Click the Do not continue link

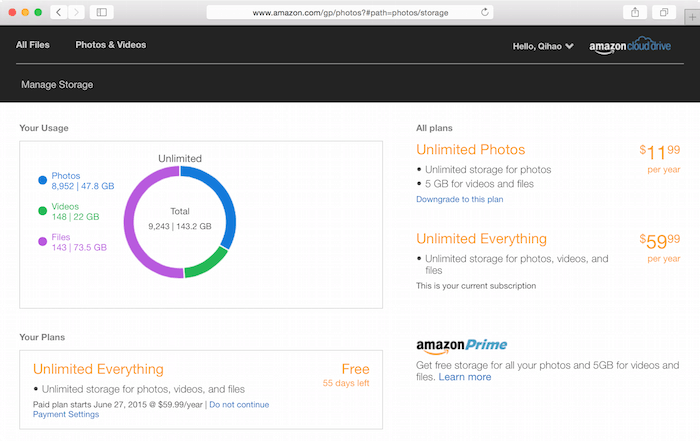pos(239,404)
